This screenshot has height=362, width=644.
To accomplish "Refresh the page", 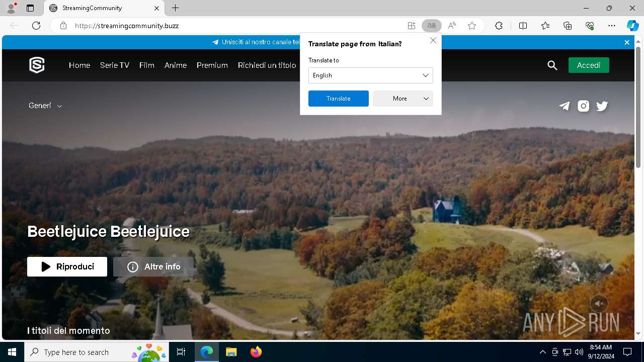I will click(x=36, y=26).
